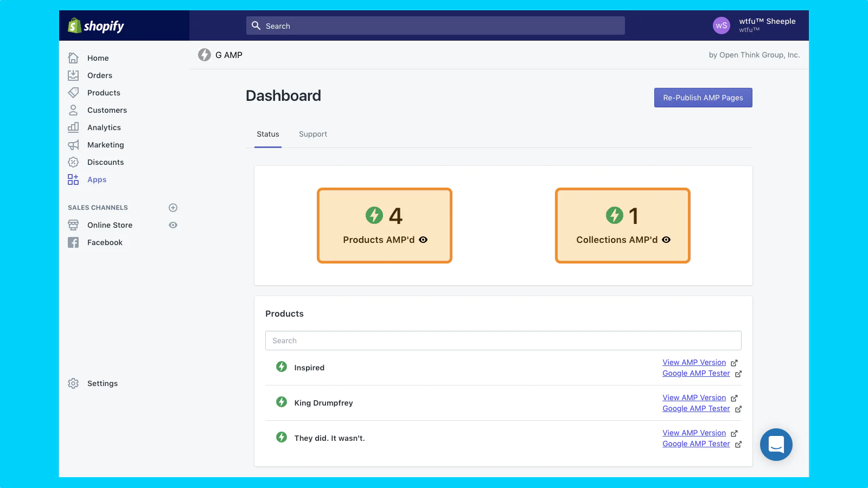Click the Analytics bar chart icon

[x=73, y=127]
